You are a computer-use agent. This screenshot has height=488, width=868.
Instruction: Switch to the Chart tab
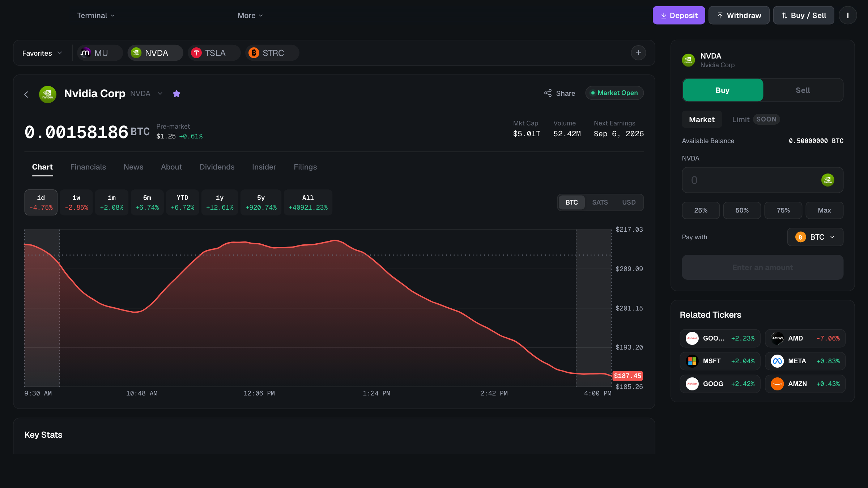[42, 167]
